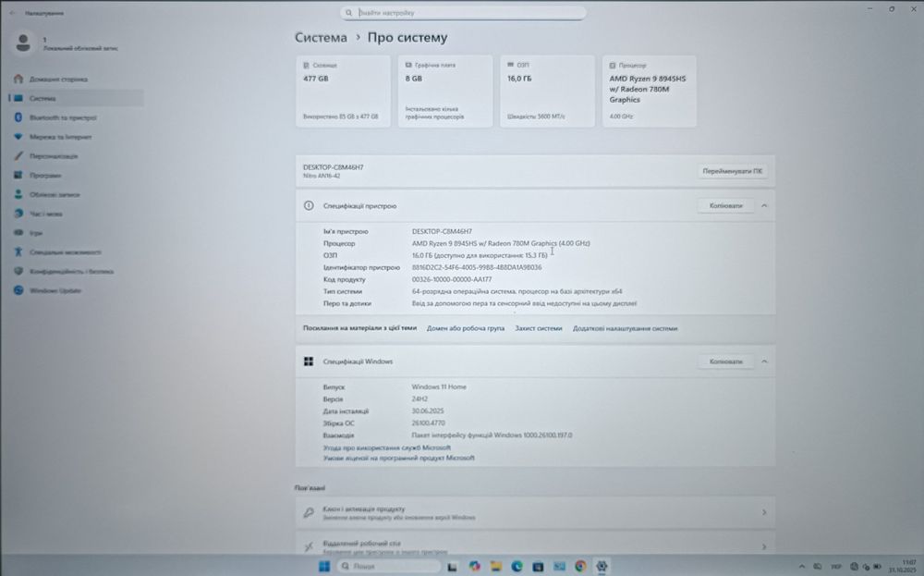
Task: Open Ключ і активація продукту
Action: coord(535,512)
